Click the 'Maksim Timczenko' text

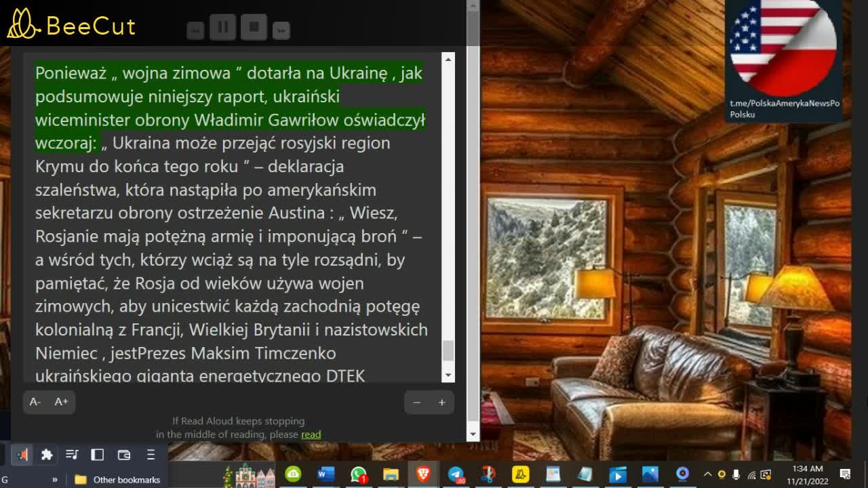[263, 353]
